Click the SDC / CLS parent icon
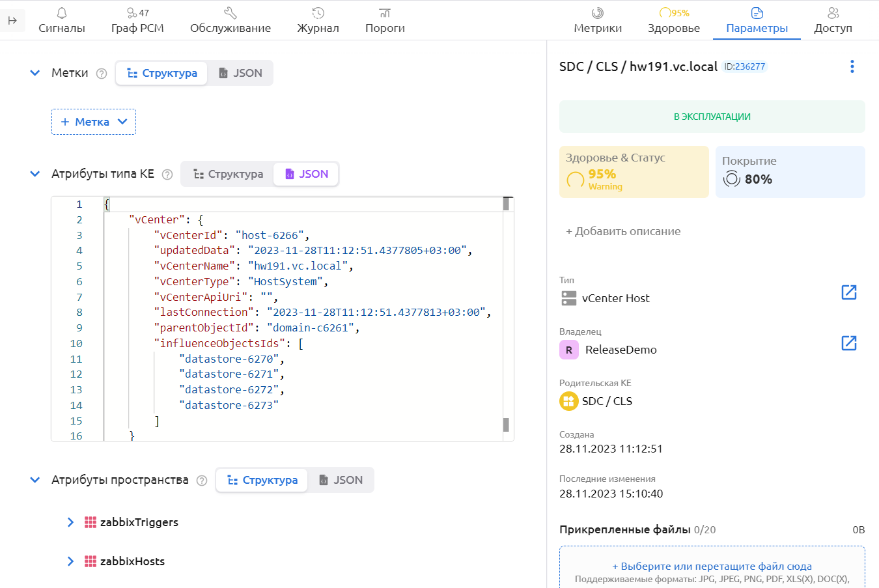 pos(568,401)
